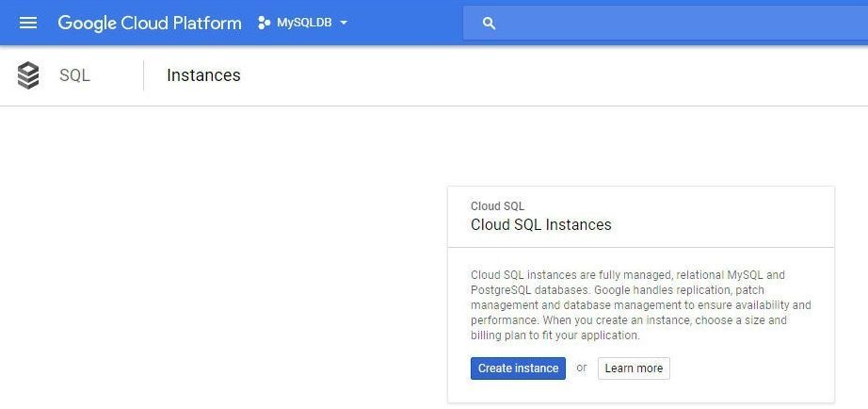
Task: Click the SQL stacked layers icon
Action: click(x=28, y=75)
